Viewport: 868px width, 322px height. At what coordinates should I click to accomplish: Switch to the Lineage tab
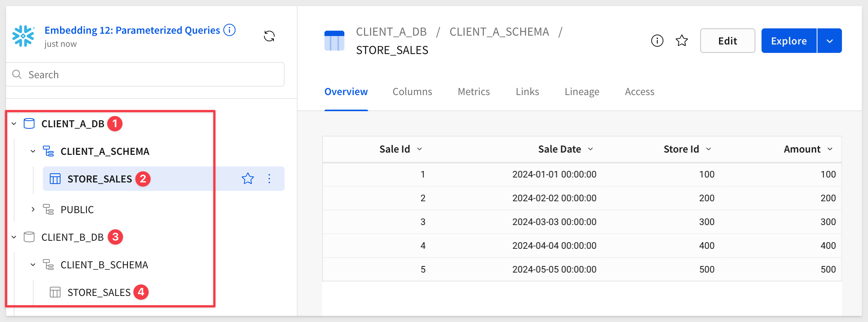582,92
